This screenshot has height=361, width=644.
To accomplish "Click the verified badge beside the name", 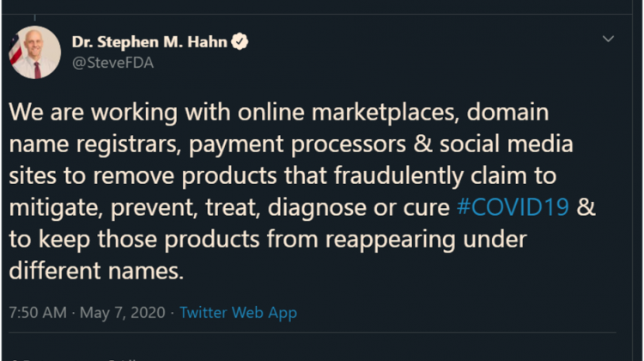I will [x=240, y=42].
